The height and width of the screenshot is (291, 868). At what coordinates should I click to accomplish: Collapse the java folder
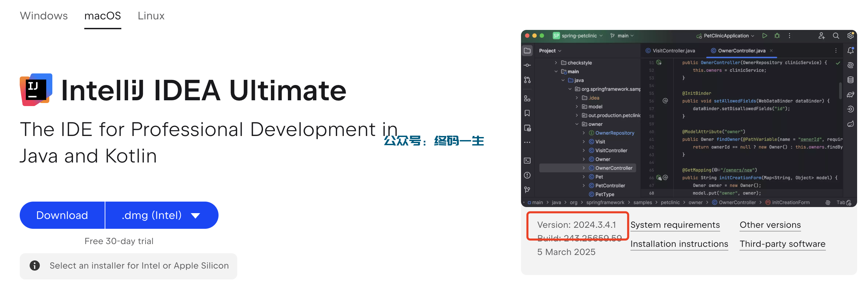pyautogui.click(x=563, y=81)
